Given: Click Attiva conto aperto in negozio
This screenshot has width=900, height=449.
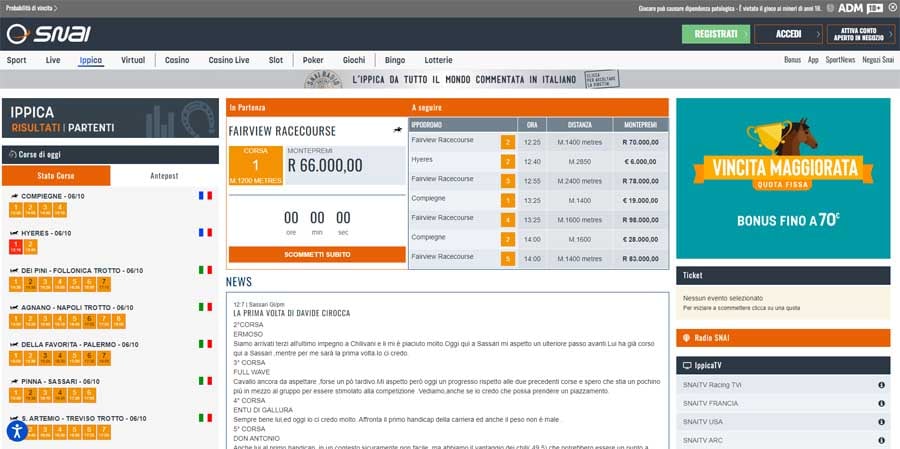Looking at the screenshot, I should point(861,34).
